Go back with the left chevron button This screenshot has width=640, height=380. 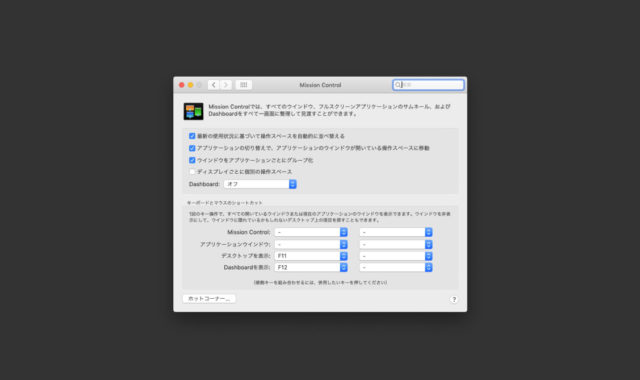213,85
